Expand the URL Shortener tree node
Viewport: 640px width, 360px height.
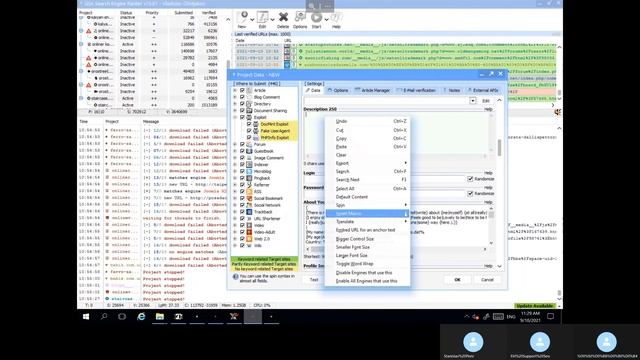pyautogui.click(x=235, y=218)
